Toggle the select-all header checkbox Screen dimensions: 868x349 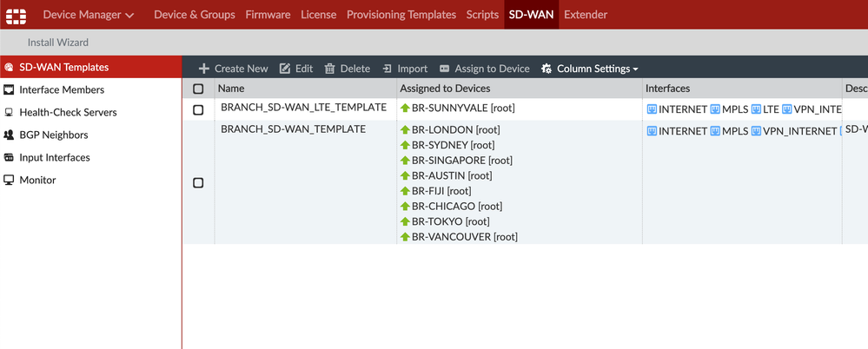[198, 89]
